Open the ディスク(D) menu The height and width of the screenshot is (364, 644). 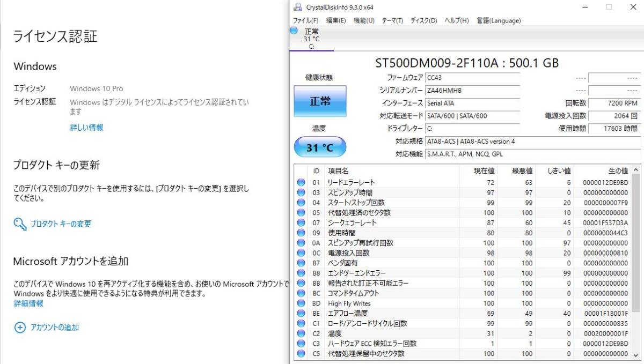[424, 20]
